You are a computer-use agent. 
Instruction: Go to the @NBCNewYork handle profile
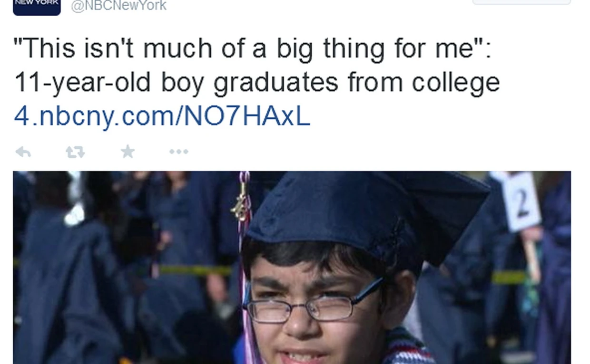click(118, 6)
